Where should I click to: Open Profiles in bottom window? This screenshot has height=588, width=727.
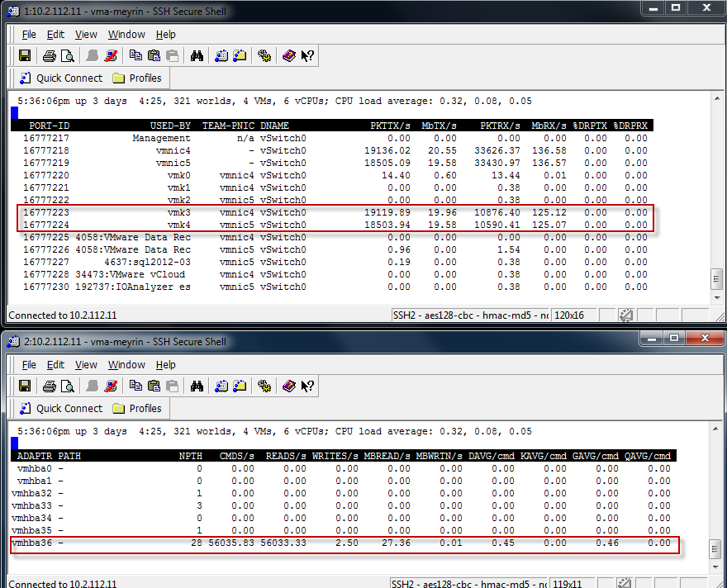[x=137, y=409]
